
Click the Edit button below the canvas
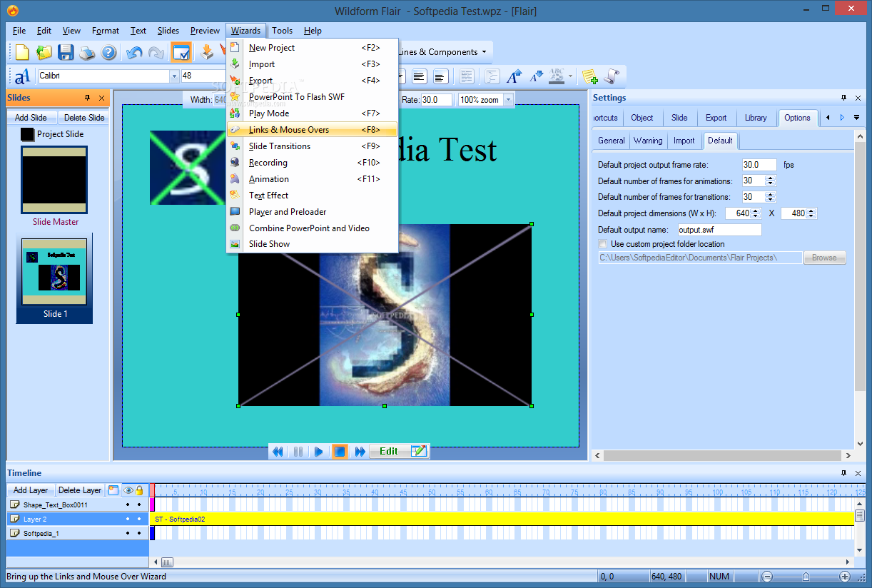pyautogui.click(x=399, y=451)
